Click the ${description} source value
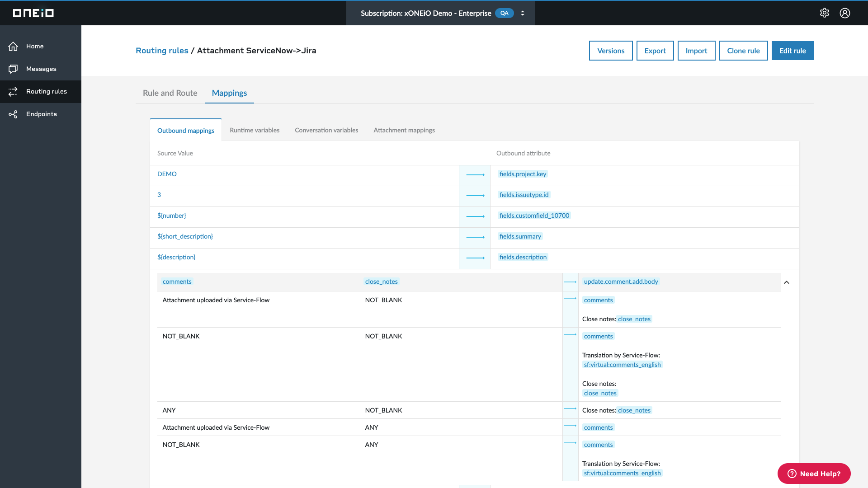This screenshot has height=488, width=868. point(176,257)
